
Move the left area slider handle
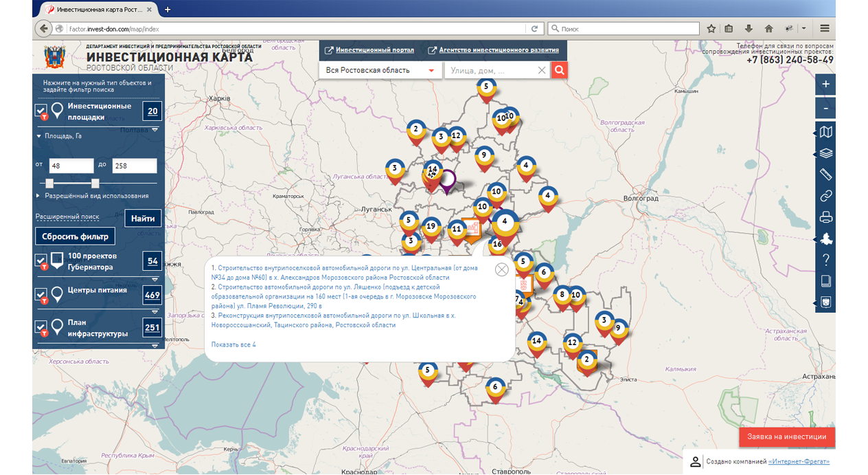click(49, 184)
